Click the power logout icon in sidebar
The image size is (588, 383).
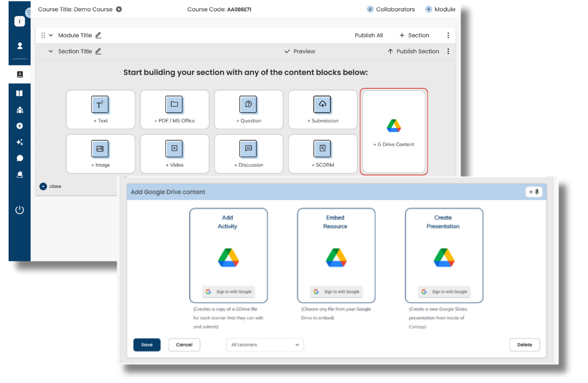[x=19, y=210]
